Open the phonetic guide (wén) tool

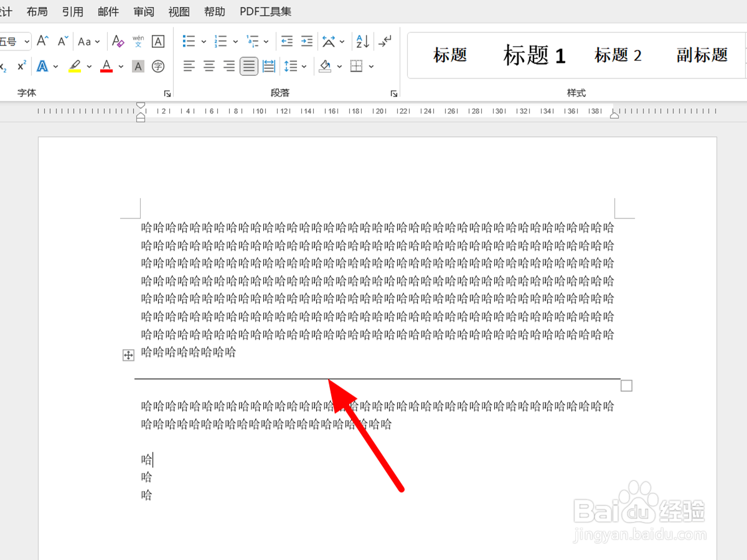138,41
